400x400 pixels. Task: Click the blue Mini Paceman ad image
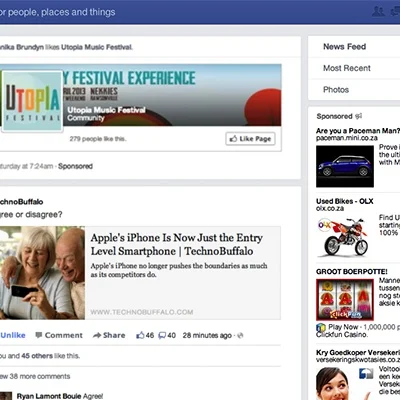pos(345,166)
